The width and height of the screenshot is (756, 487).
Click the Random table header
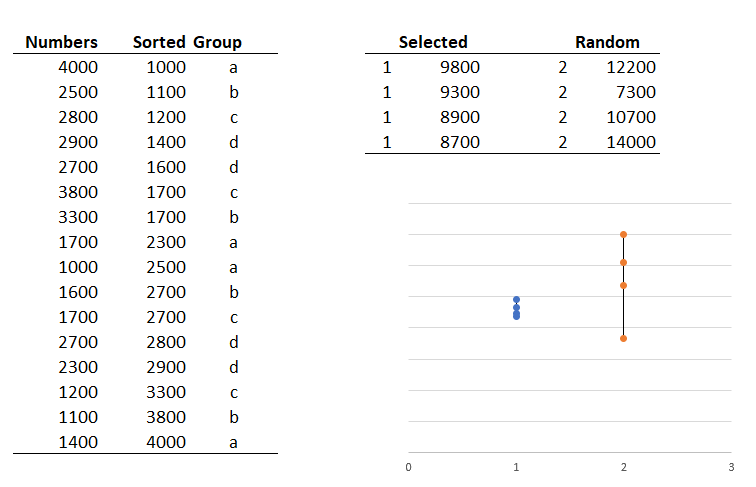607,42
